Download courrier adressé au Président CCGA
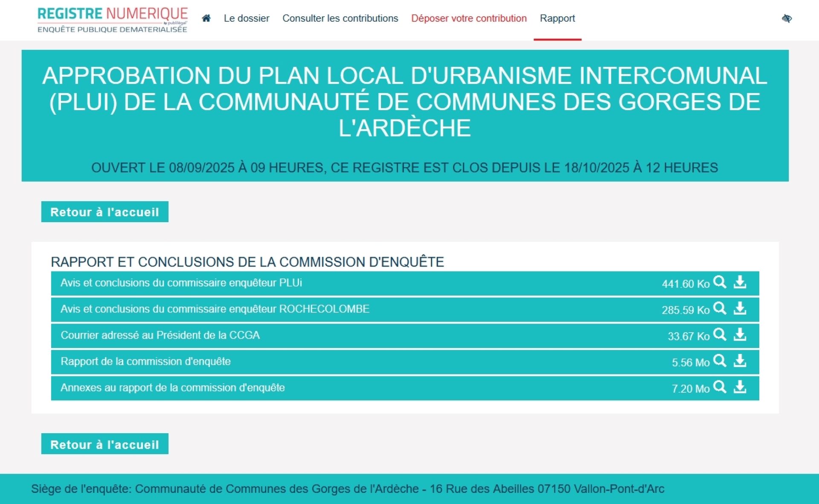Image resolution: width=819 pixels, height=504 pixels. pos(740,335)
